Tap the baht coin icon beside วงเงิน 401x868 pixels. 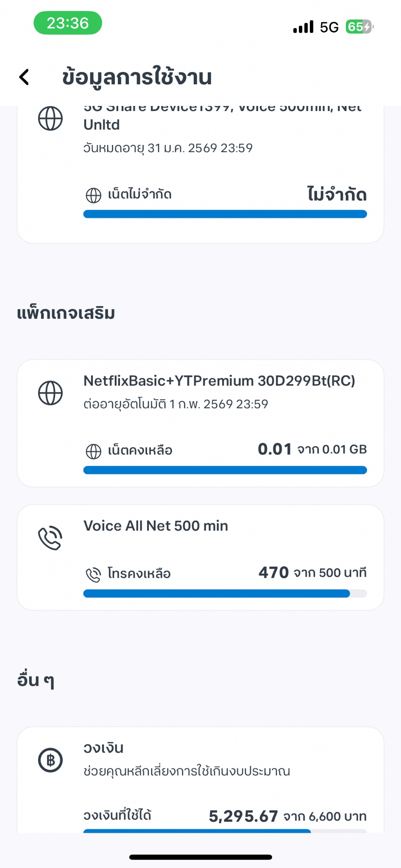pyautogui.click(x=50, y=760)
